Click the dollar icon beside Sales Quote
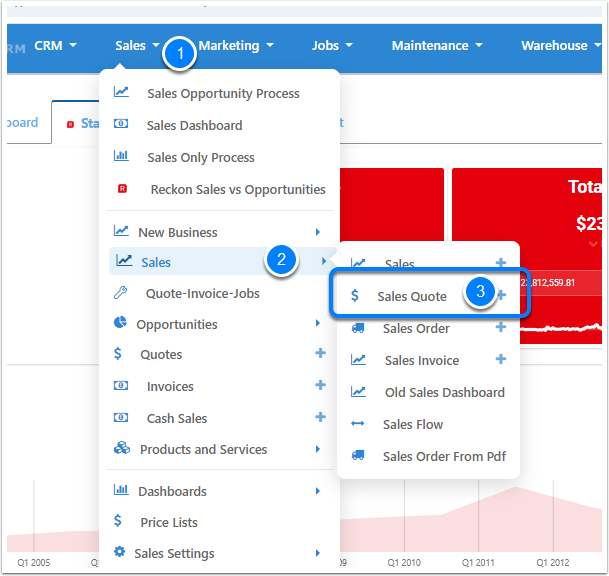This screenshot has width=609, height=576. [x=355, y=296]
